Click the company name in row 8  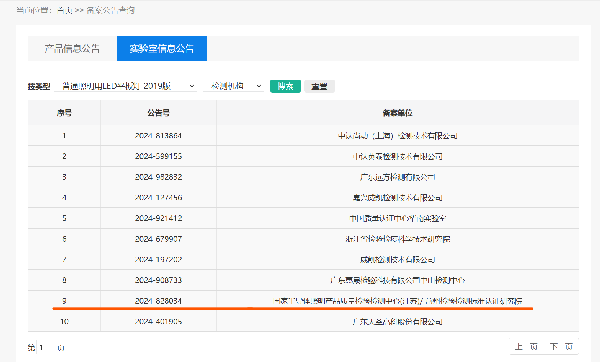[398, 280]
